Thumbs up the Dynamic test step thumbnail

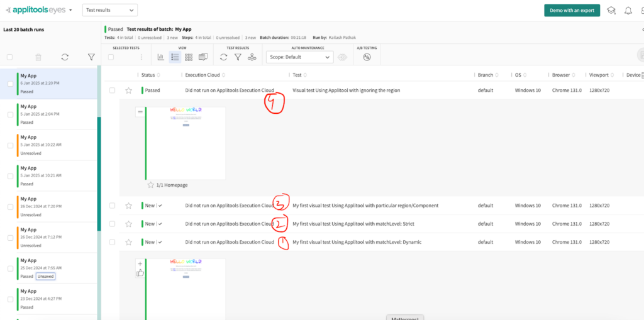[140, 272]
